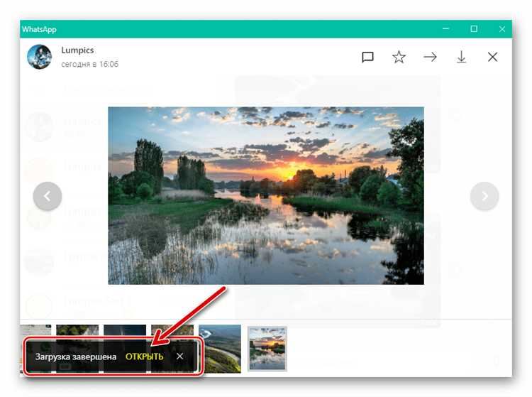
Task: Click the Lumpics sender name
Action: click(x=77, y=50)
